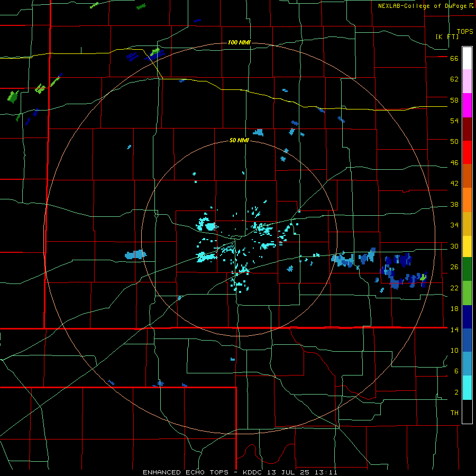
Task: Pick the dark green legend swatch
Action: click(467, 269)
